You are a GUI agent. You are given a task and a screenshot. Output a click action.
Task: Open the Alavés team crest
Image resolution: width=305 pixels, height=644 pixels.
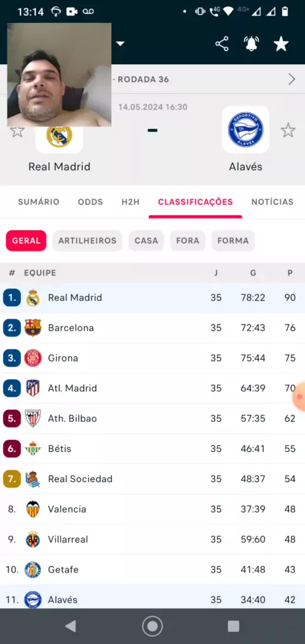246,130
